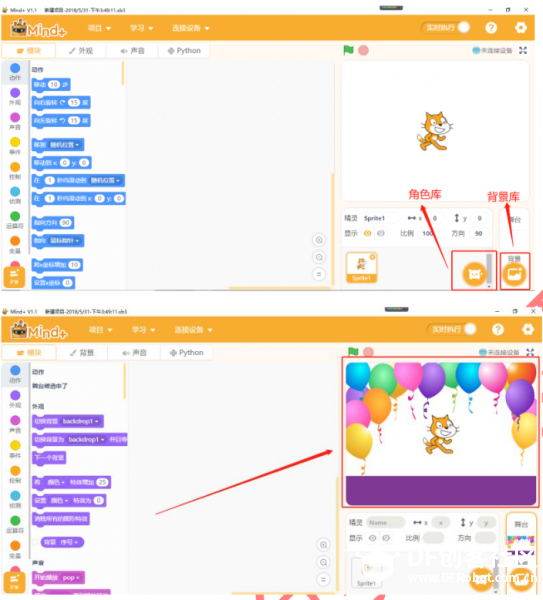Viewport: 543px width, 600px height.
Task: Toggle 实时执行 switch in the balloon-stage window
Action: (x=452, y=329)
